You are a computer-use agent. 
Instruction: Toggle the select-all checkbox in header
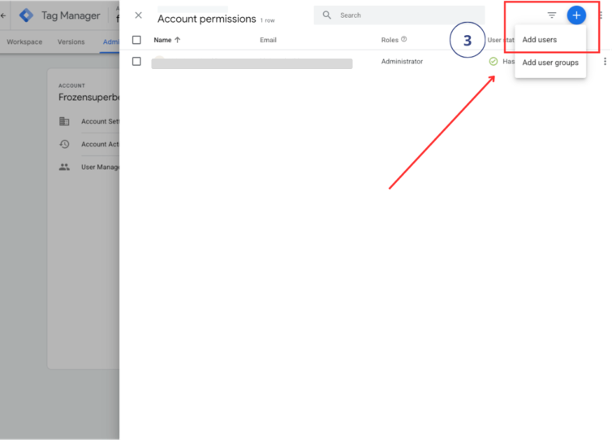tap(136, 40)
